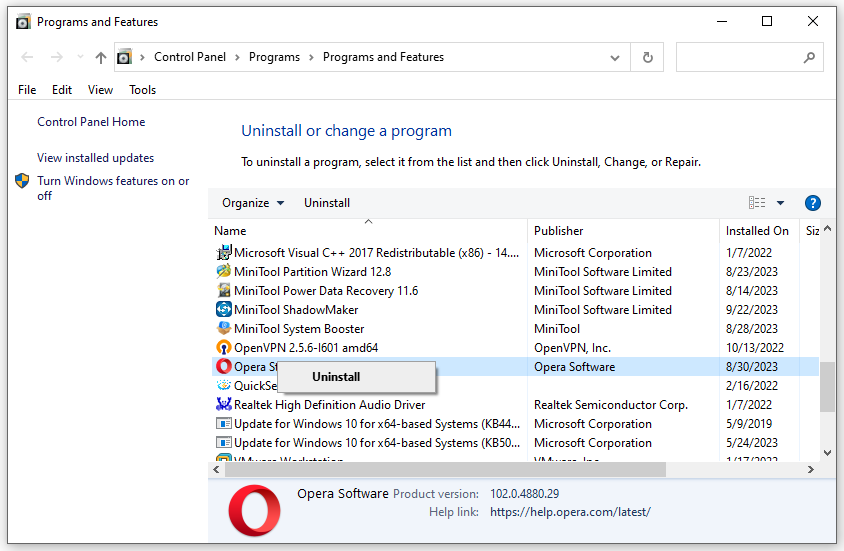Click the search magnifier icon
This screenshot has height=551, width=844.
tap(809, 57)
